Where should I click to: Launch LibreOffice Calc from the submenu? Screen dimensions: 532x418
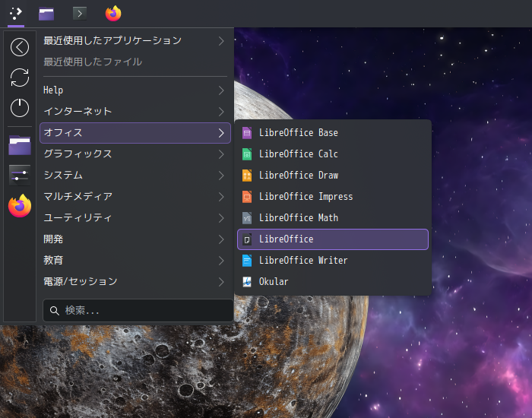[x=333, y=154]
